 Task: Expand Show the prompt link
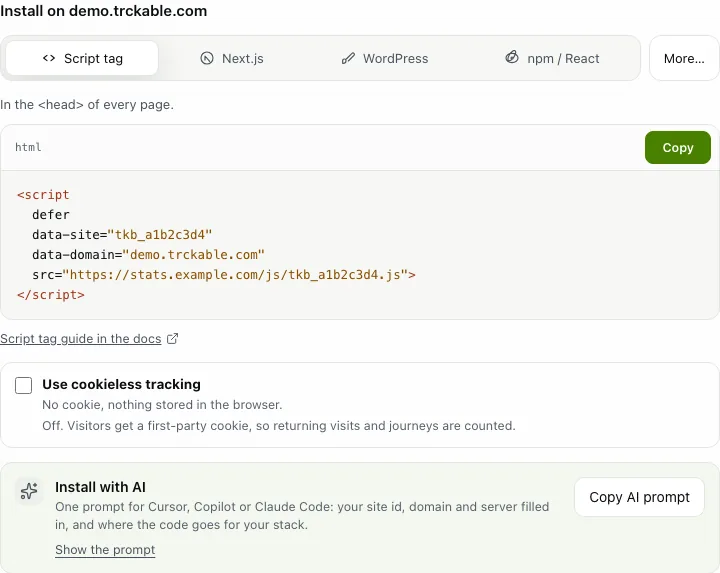point(105,550)
